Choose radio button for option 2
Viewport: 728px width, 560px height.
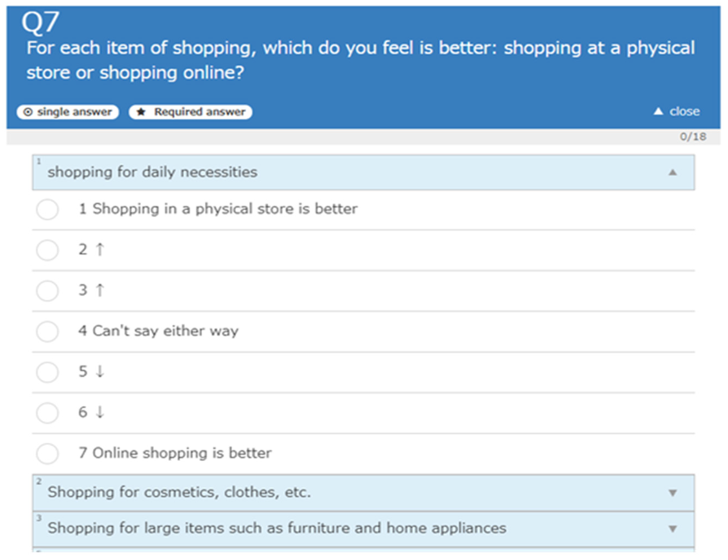(47, 250)
